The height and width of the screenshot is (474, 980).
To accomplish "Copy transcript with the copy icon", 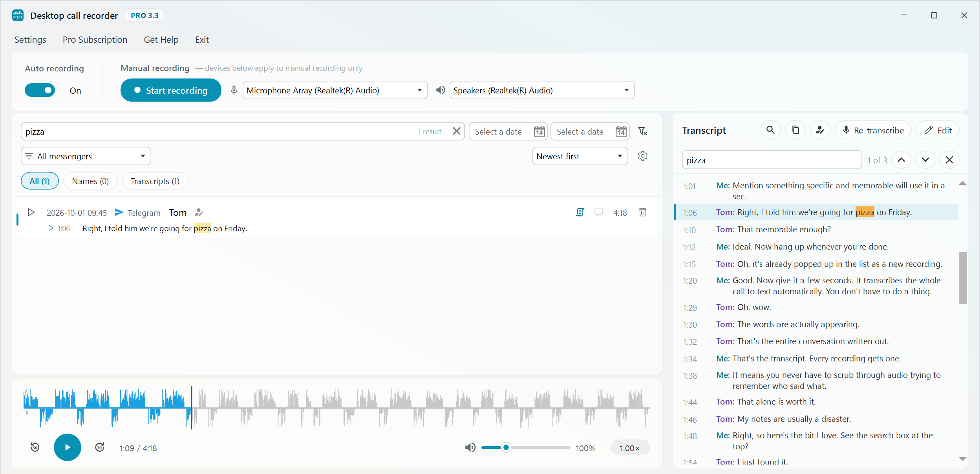I will click(x=795, y=130).
